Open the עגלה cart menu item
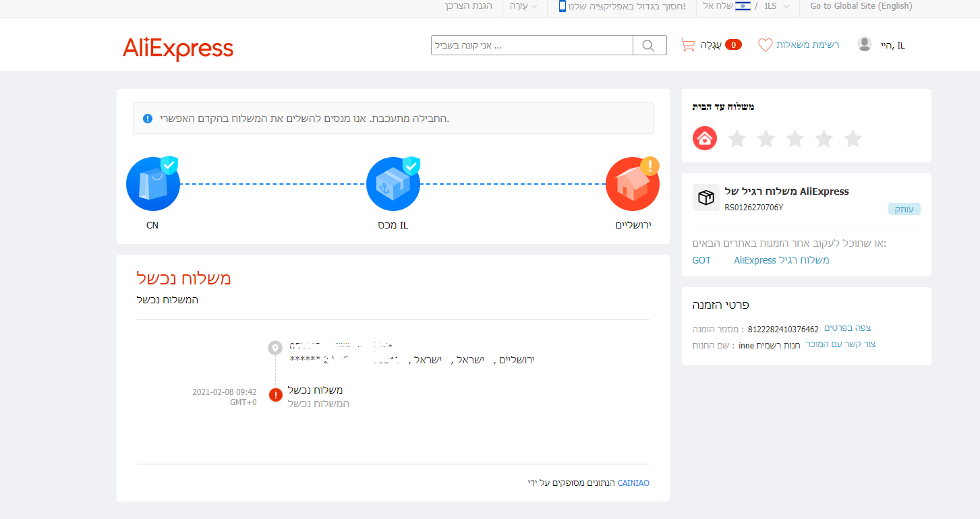 (711, 45)
